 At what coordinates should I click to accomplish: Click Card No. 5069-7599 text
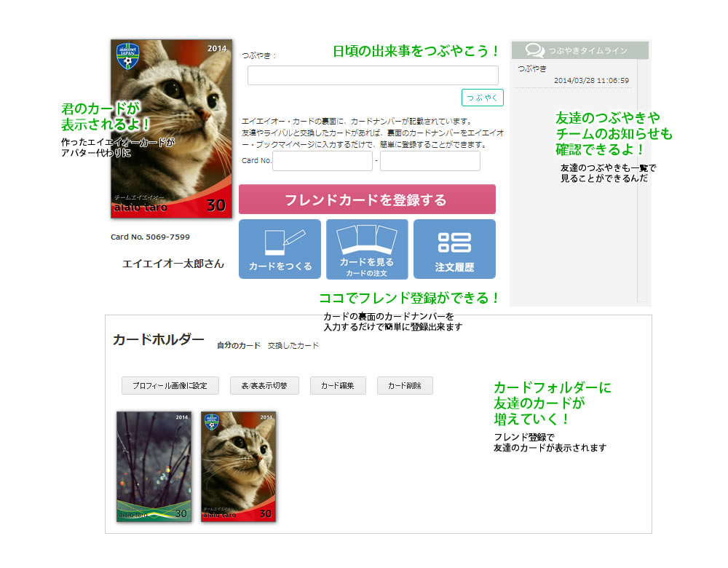(x=150, y=237)
